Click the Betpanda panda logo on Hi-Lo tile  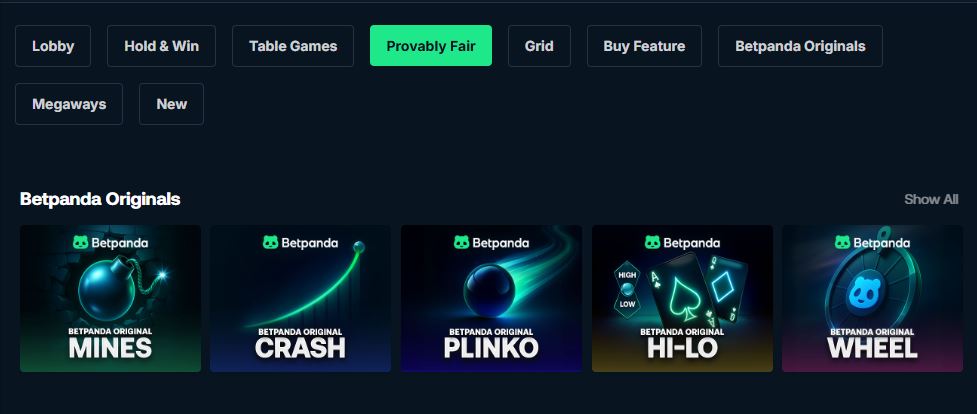[x=652, y=243]
